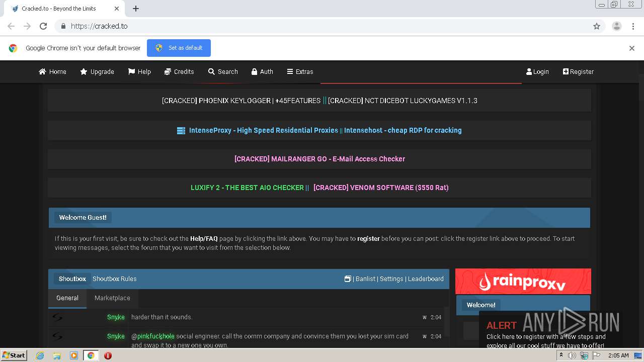Click the taskbar clock 2:05 AM
The height and width of the screenshot is (362, 644).
(618, 355)
